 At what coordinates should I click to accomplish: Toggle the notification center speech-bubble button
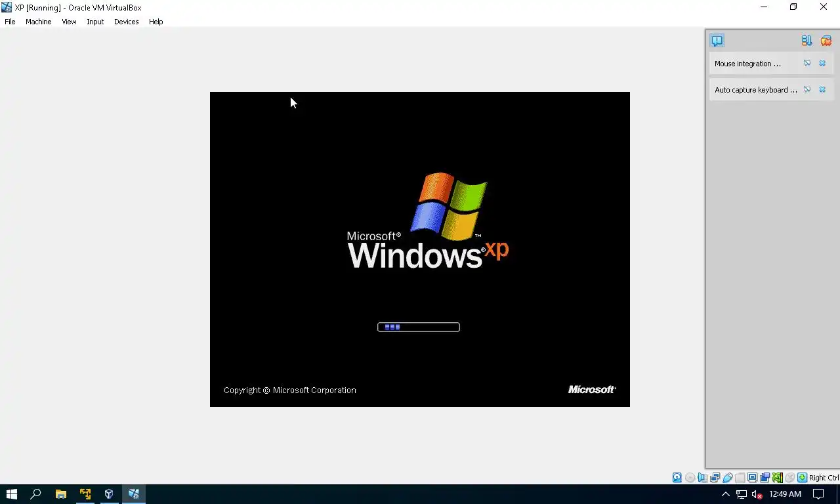(x=717, y=41)
